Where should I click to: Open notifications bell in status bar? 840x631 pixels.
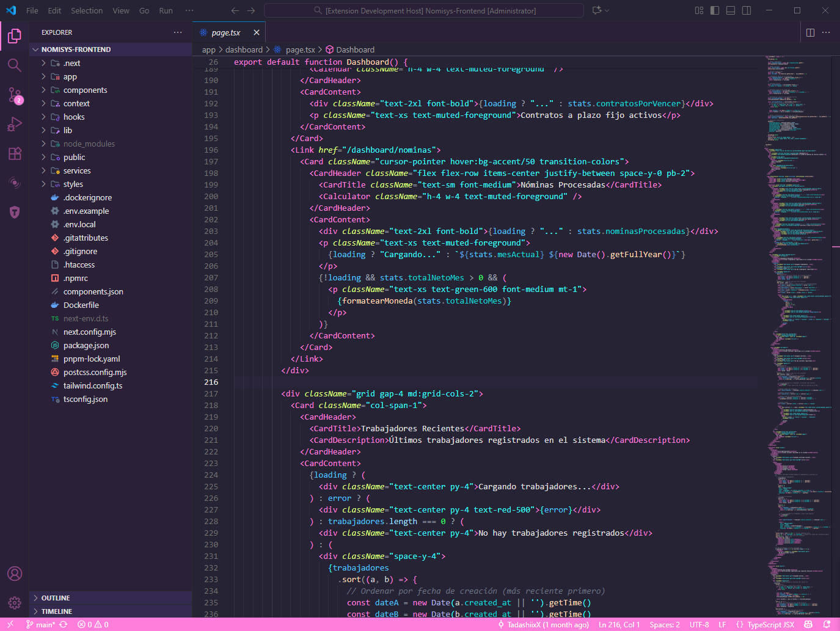click(827, 625)
